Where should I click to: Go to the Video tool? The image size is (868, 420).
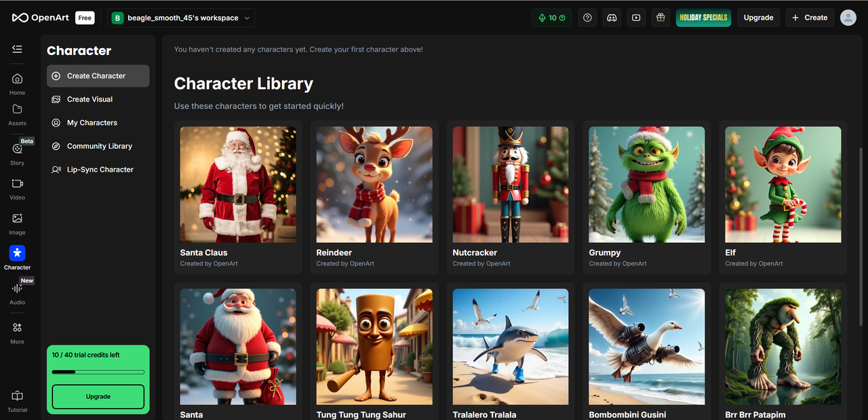coord(17,184)
